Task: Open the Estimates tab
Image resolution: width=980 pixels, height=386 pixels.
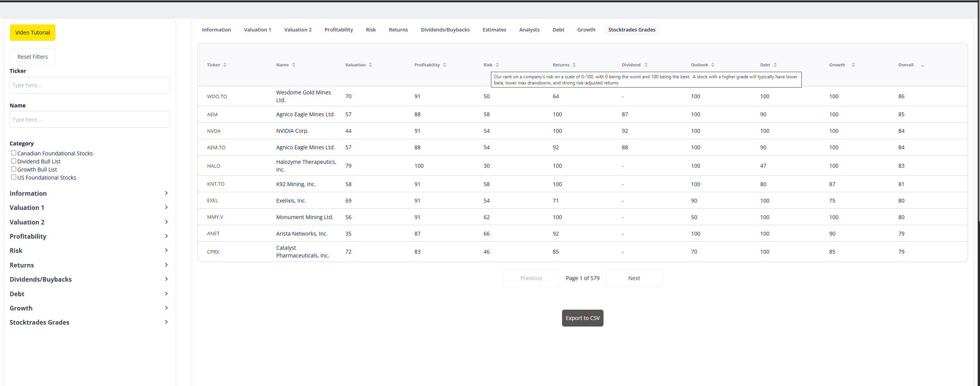Action: coord(494,30)
